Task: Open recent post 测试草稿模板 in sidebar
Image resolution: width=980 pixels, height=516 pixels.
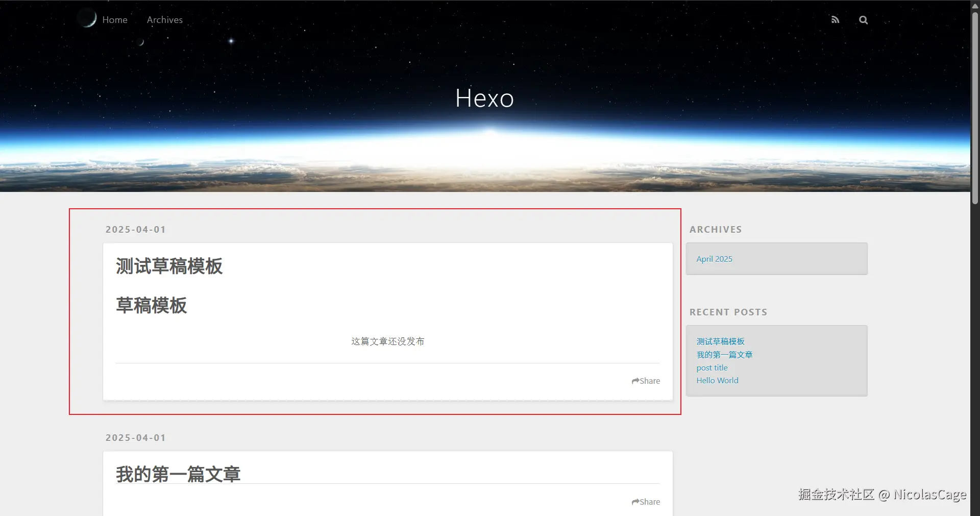Action: [720, 341]
